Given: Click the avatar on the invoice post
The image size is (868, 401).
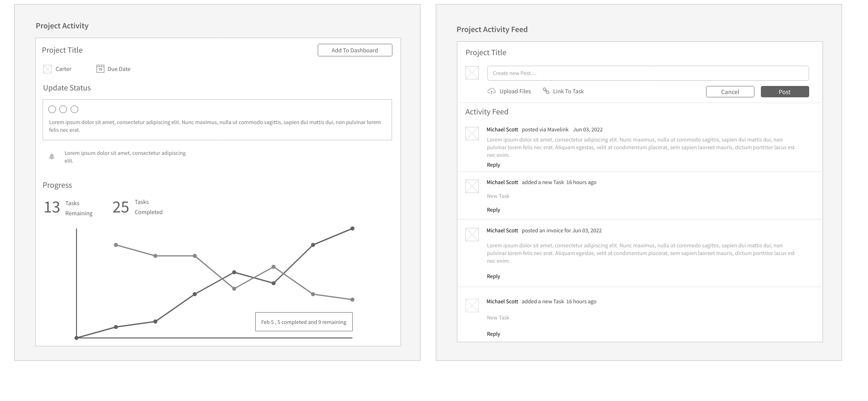Looking at the screenshot, I should tap(472, 234).
